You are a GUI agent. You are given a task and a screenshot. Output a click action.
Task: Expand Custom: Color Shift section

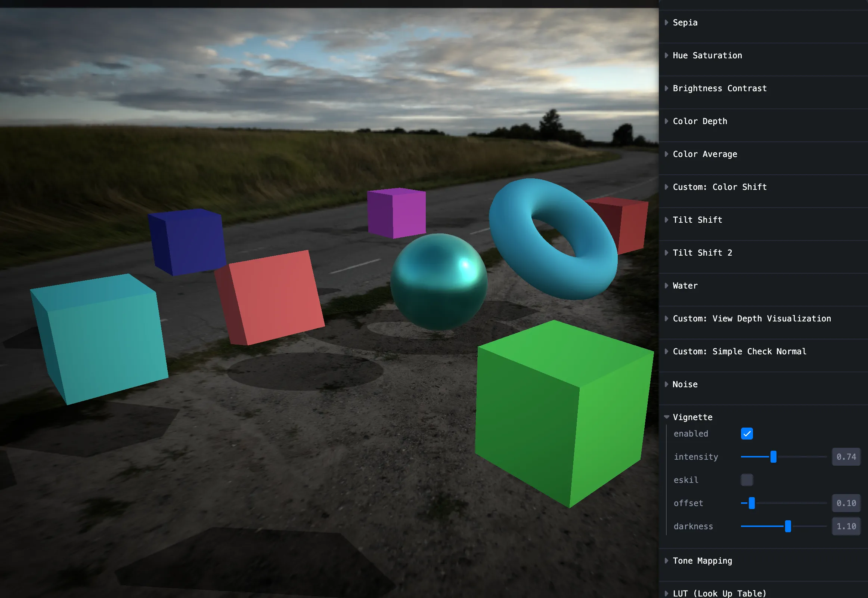[x=719, y=187]
